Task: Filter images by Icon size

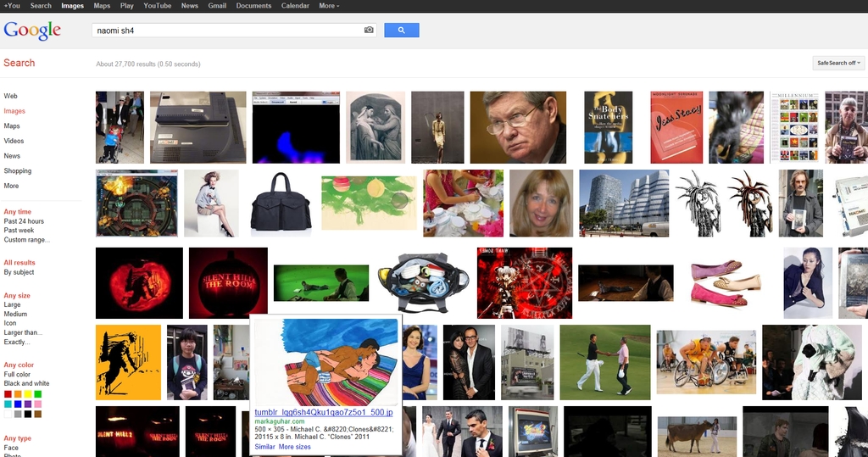Action: coord(10,323)
